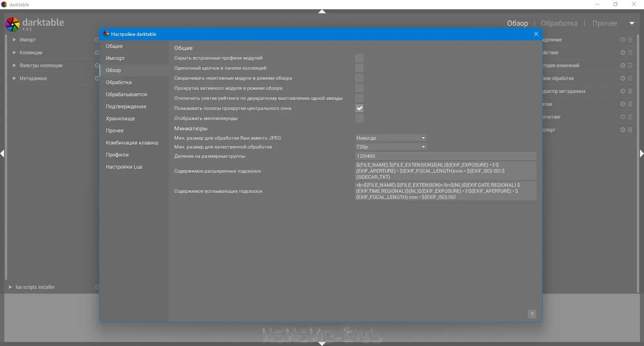Open the '720p' quality processing dropdown
The image size is (644, 346).
point(391,147)
